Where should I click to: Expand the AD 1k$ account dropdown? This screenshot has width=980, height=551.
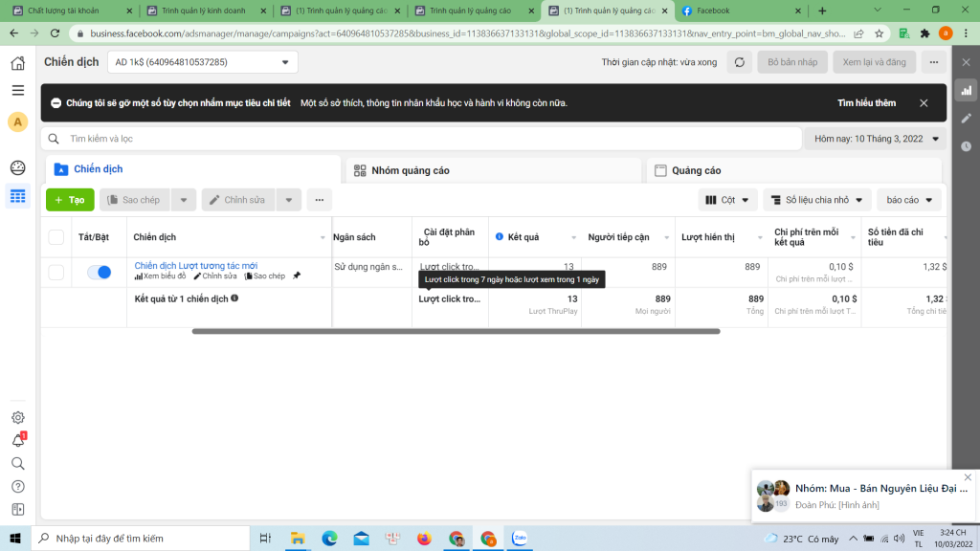tap(202, 62)
